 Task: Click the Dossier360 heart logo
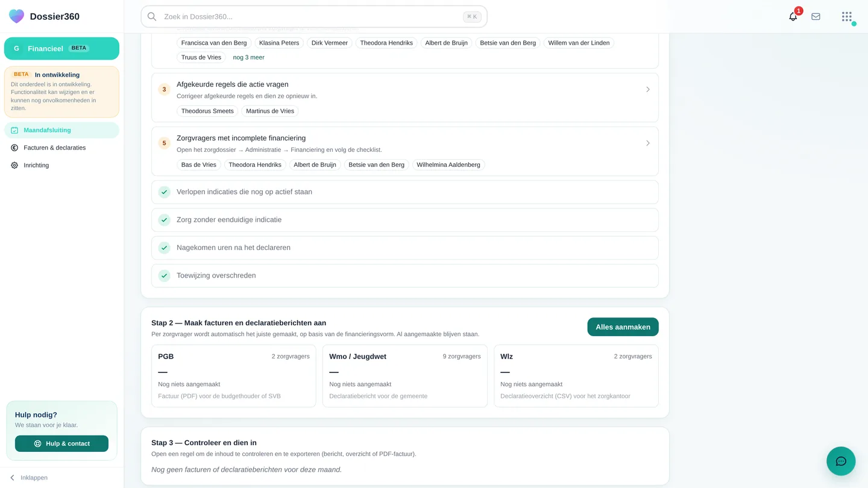17,16
